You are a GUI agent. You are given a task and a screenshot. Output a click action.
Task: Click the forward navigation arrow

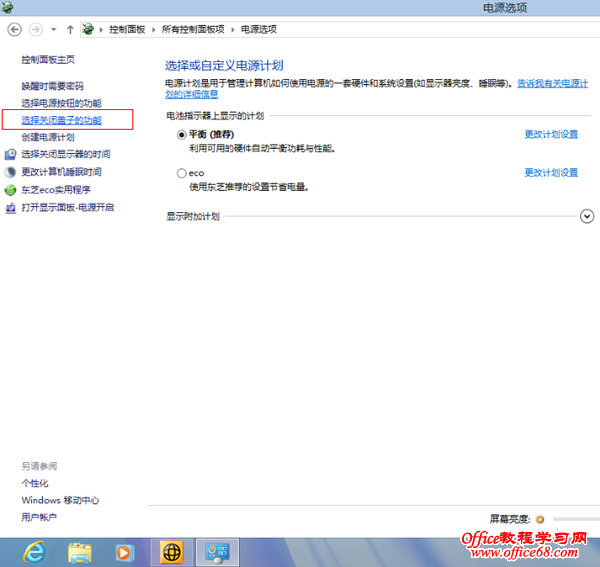point(36,29)
